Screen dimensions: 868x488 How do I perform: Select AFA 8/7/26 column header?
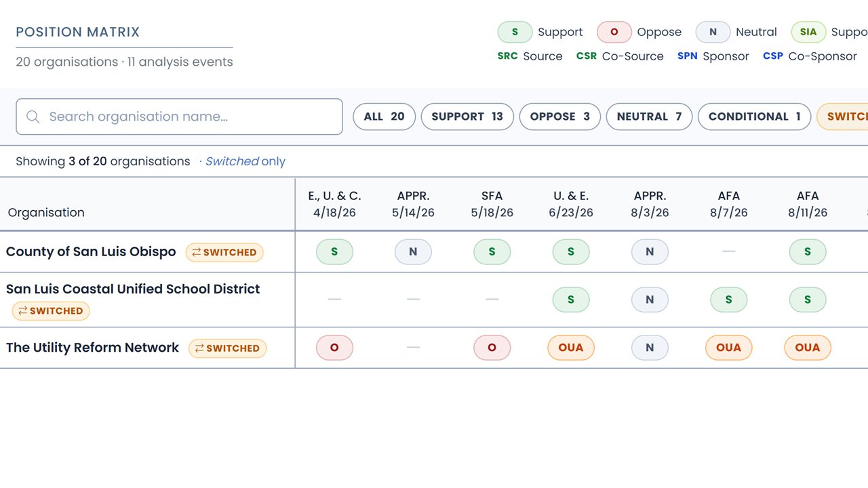tap(728, 204)
